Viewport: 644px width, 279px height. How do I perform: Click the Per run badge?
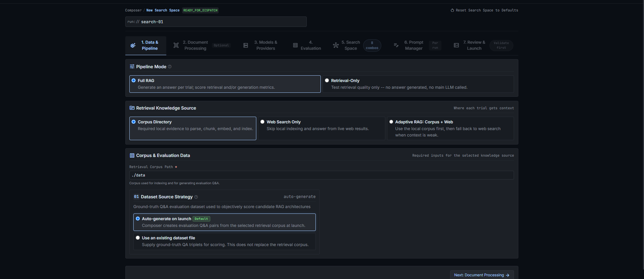click(435, 45)
